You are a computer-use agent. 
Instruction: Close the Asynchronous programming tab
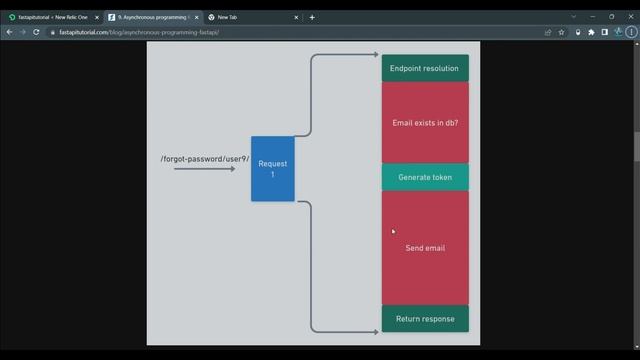coord(196,18)
